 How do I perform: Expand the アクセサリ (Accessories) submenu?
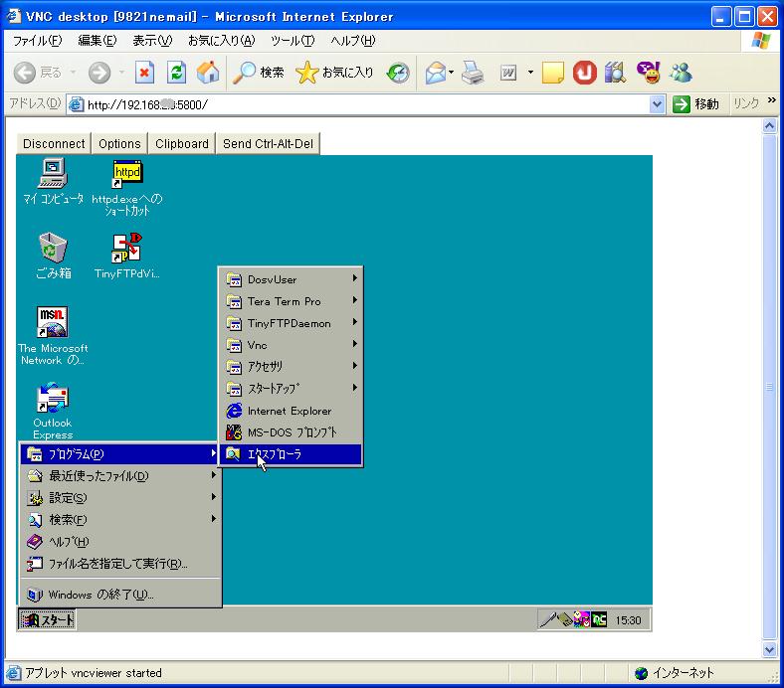(x=291, y=367)
